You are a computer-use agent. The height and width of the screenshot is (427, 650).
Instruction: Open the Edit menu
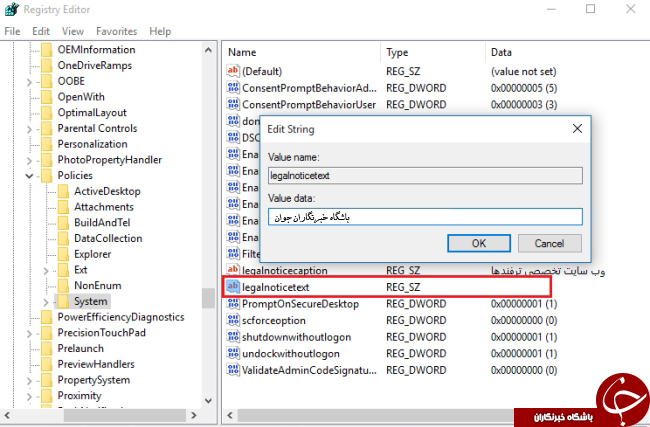click(x=41, y=32)
